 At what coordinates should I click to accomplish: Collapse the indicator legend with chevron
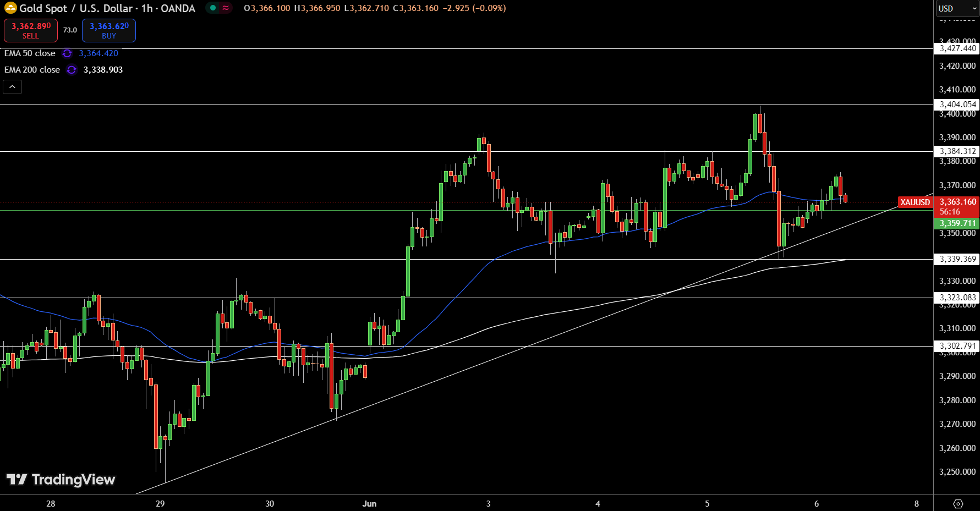coord(12,87)
